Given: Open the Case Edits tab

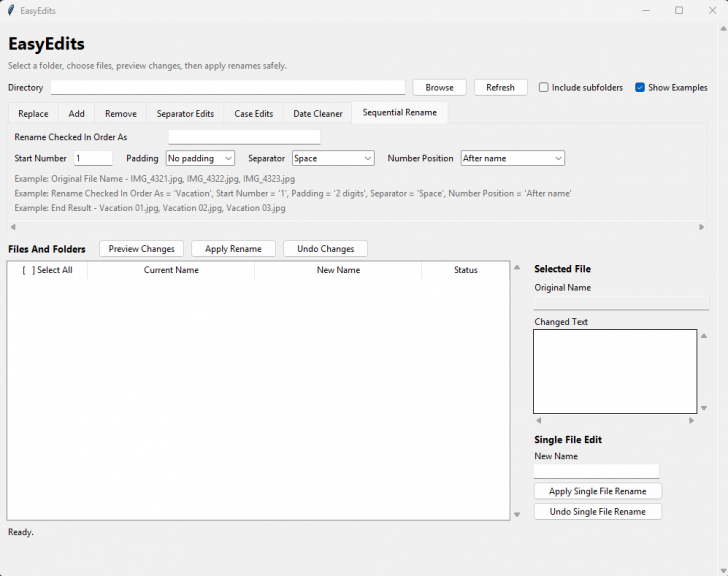Looking at the screenshot, I should tap(254, 114).
